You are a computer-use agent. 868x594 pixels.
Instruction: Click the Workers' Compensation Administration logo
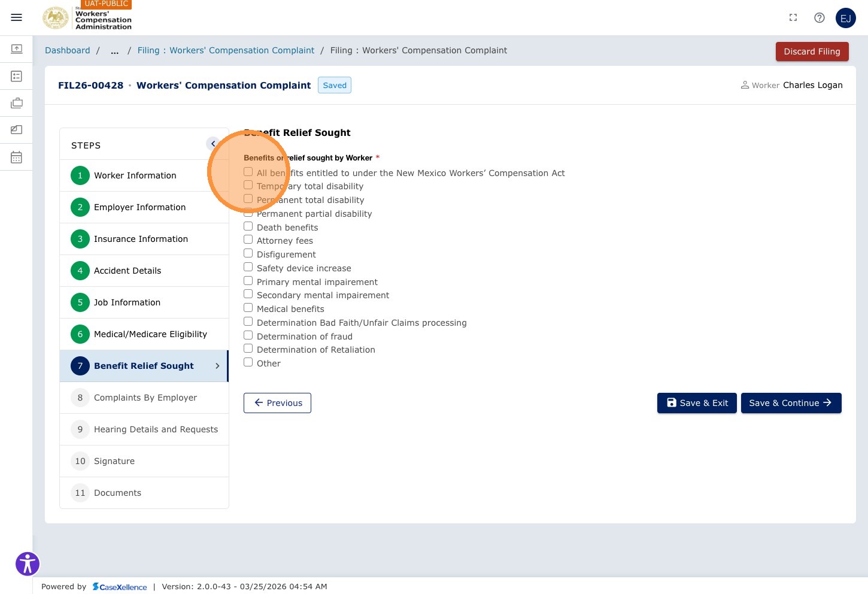tap(87, 17)
